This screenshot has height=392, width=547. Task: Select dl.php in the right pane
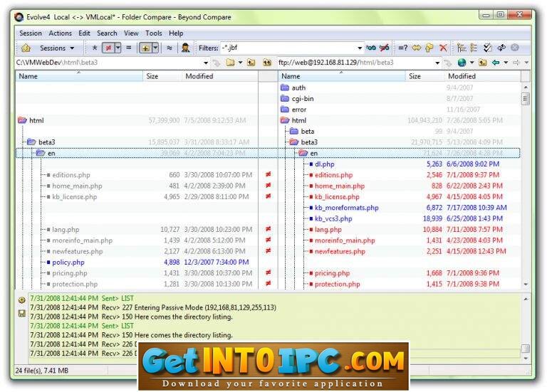click(325, 164)
